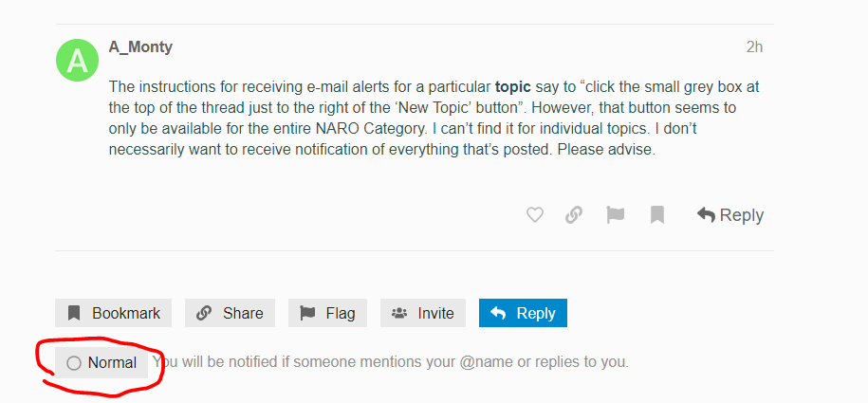
Task: Copy post link via chain icon
Action: tap(574, 215)
